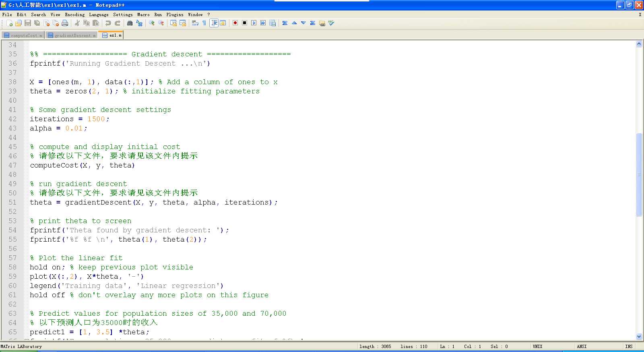Viewport: 644px width, 352px height.
Task: Print the current document
Action: coord(65,23)
